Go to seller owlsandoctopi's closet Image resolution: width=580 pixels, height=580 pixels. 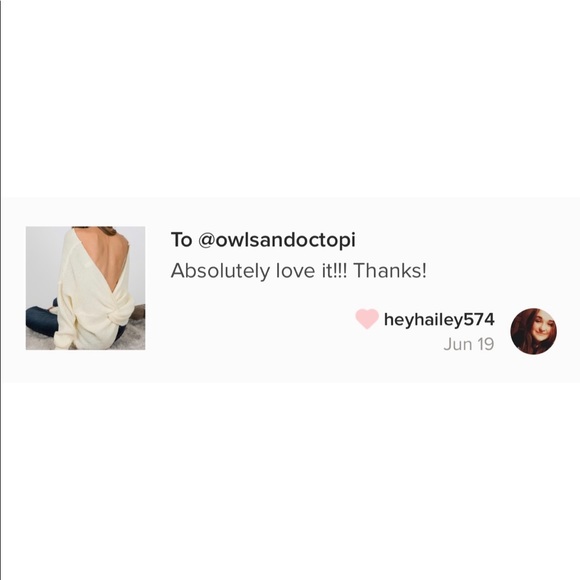277,240
